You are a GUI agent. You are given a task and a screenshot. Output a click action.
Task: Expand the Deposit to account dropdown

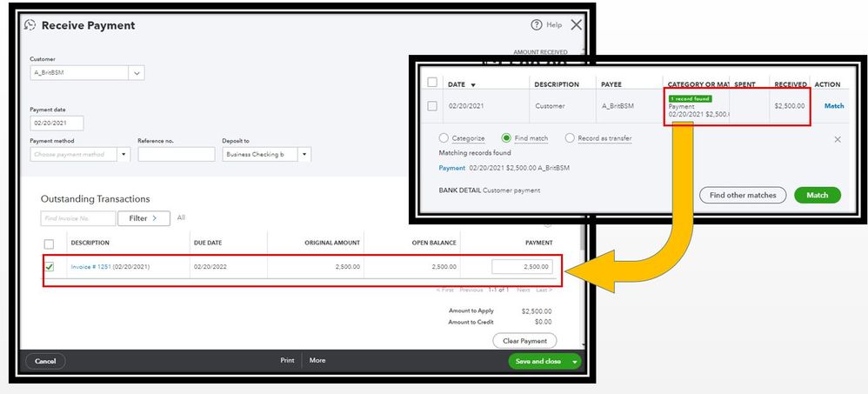(304, 155)
